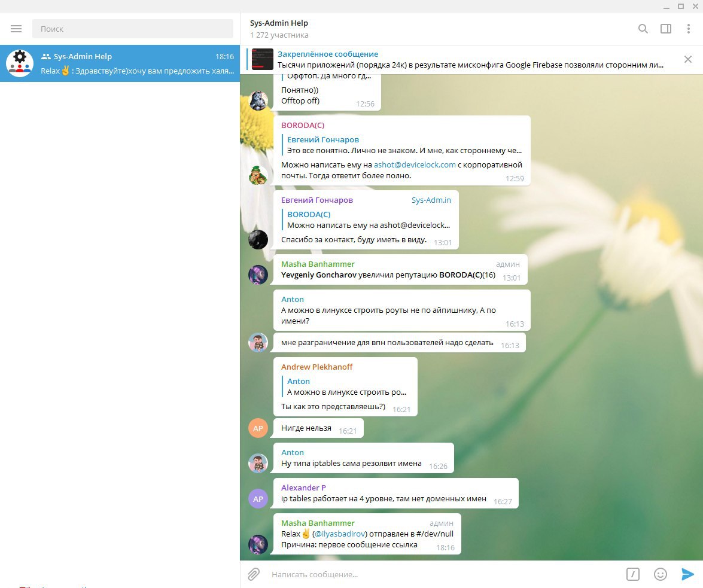Screen dimensions: 703x588
Task: Click the @ilyasbadirov mention link
Action: 341,534
